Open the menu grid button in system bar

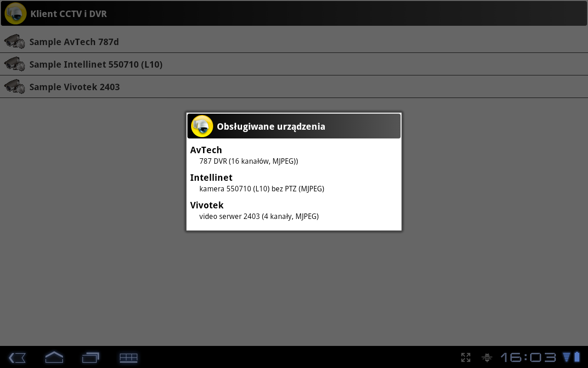(x=129, y=357)
